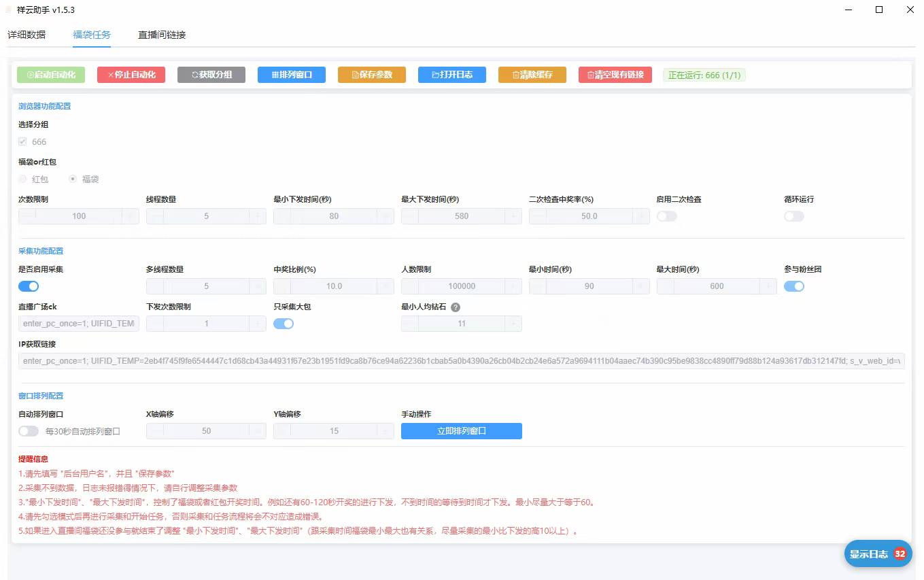Click the 清除缓存 trash button
This screenshot has width=924, height=580.
pos(532,75)
